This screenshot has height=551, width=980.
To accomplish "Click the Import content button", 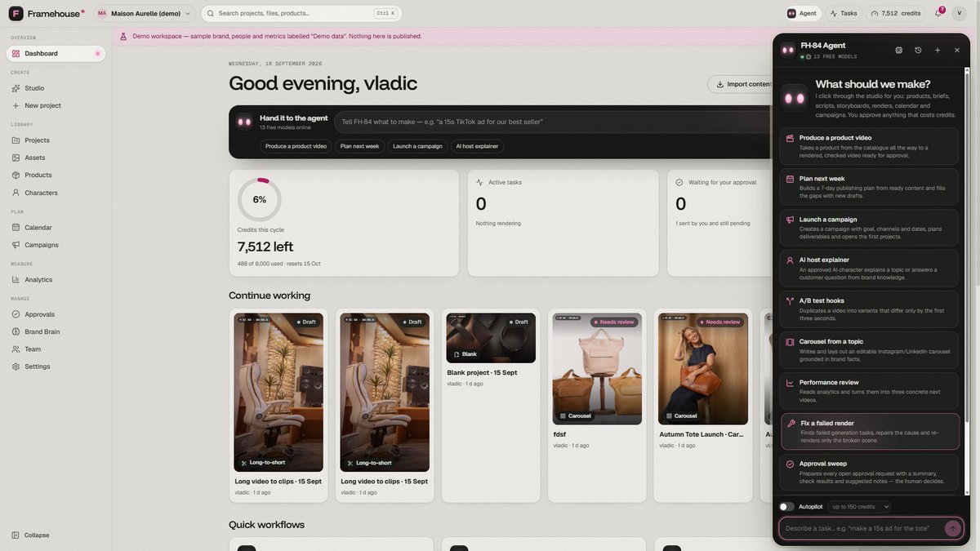I will (x=741, y=84).
